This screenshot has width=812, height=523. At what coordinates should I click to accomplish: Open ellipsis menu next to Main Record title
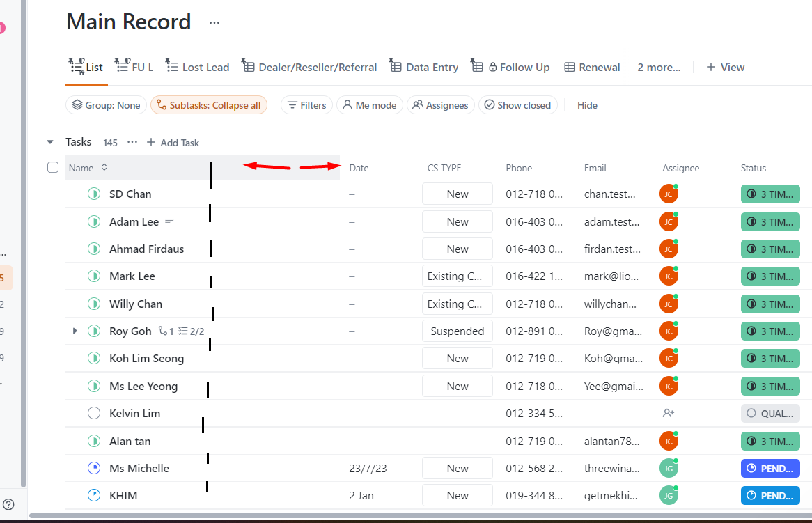(214, 22)
